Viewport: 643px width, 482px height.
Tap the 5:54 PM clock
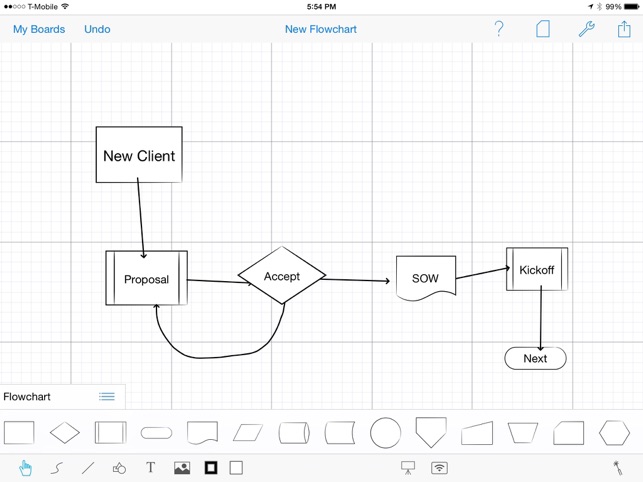(x=322, y=7)
